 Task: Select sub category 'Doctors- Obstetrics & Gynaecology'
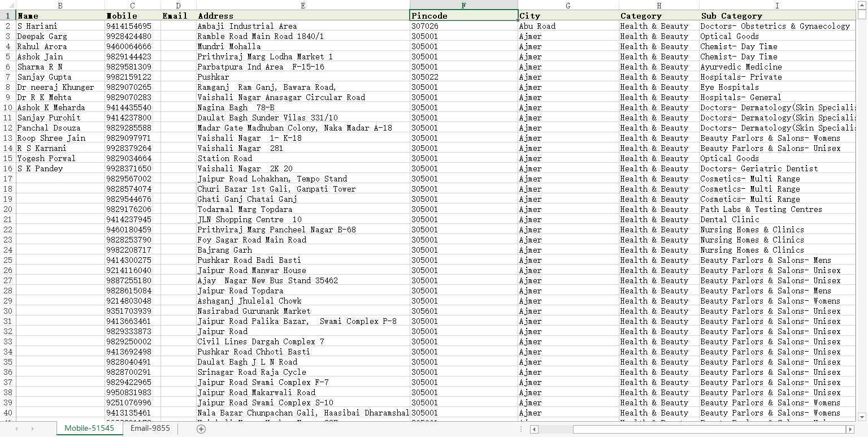click(778, 26)
